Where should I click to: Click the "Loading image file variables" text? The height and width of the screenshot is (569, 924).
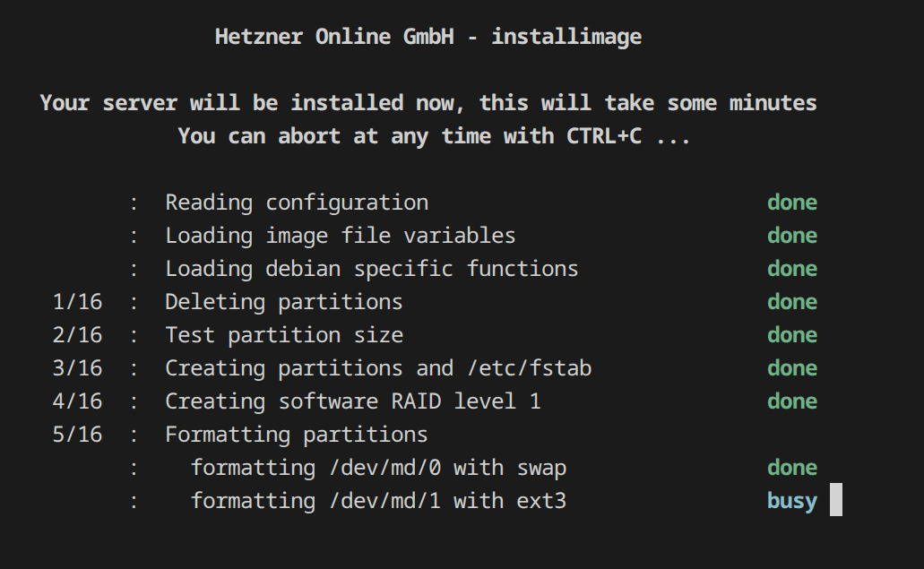(340, 236)
